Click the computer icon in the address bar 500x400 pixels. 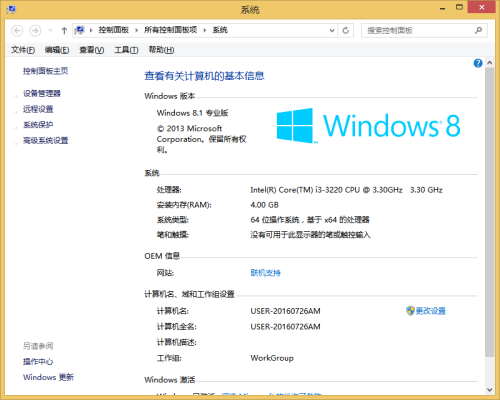tap(79, 30)
